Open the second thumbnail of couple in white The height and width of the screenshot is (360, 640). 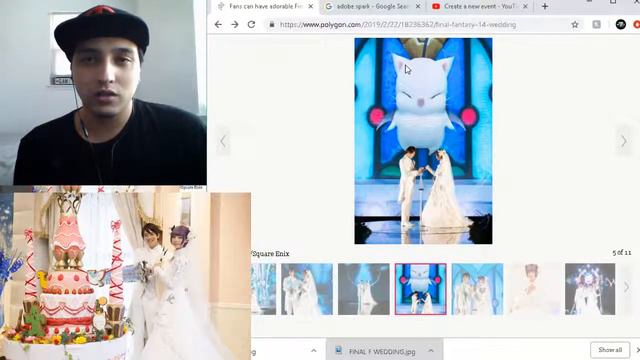[307, 289]
